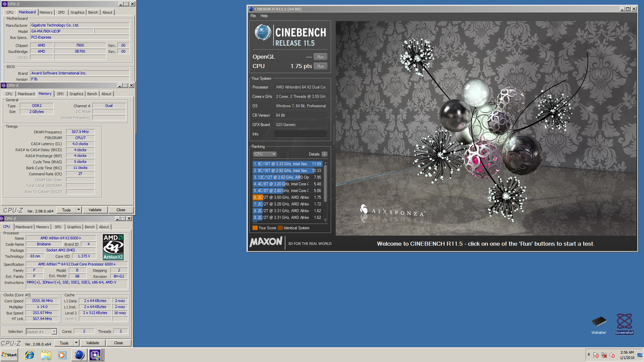644x362 pixels.
Task: Expand ranking Details arrow button
Action: point(324,154)
